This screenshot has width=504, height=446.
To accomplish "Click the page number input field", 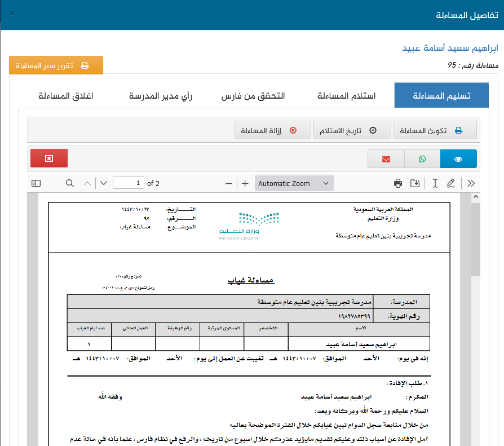I will pyautogui.click(x=129, y=183).
